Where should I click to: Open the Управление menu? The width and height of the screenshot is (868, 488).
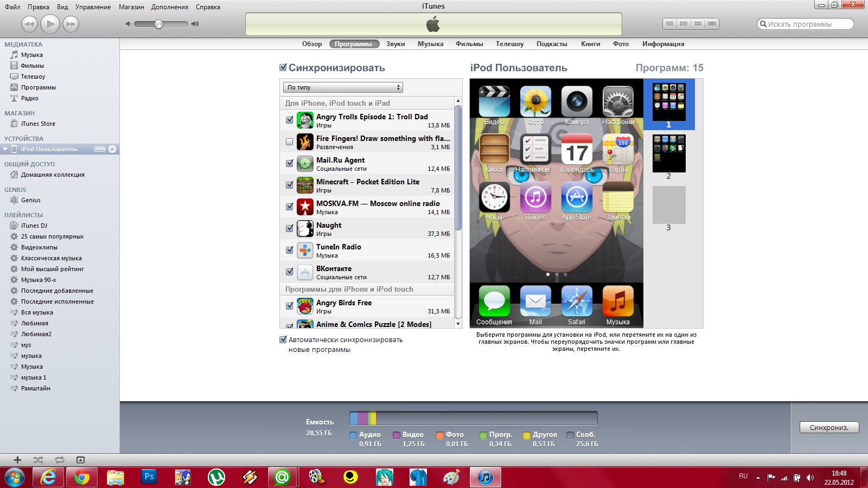coord(93,7)
